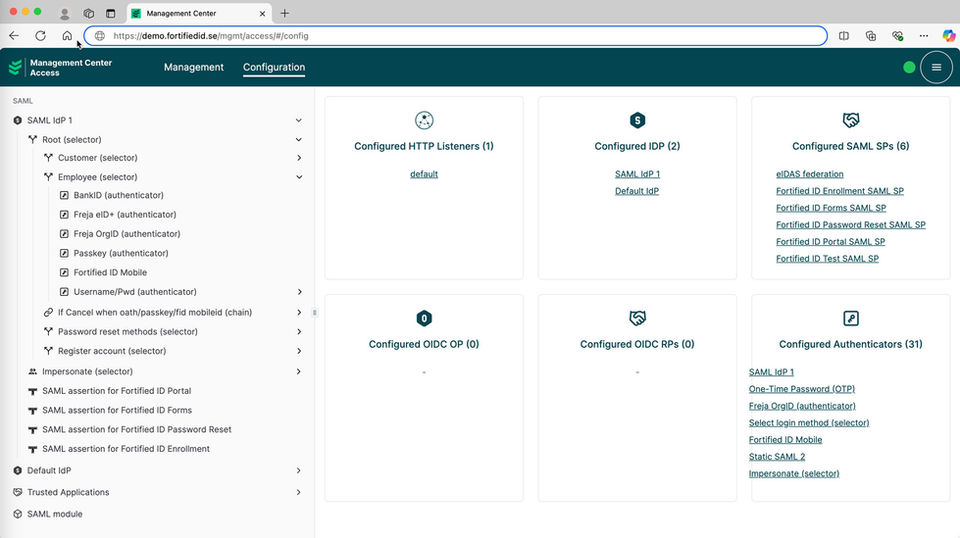Reload the page with the browser refresh button
The width and height of the screenshot is (960, 538).
[40, 35]
